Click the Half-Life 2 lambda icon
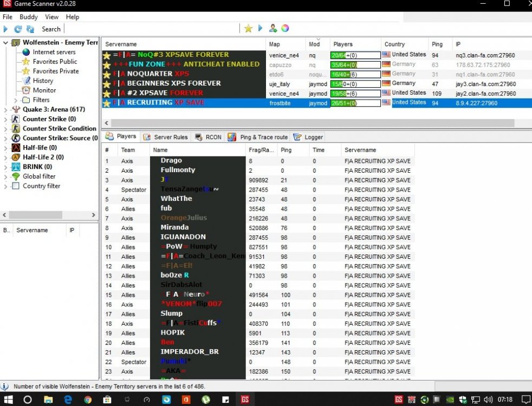This screenshot has width=532, height=406. click(x=16, y=157)
